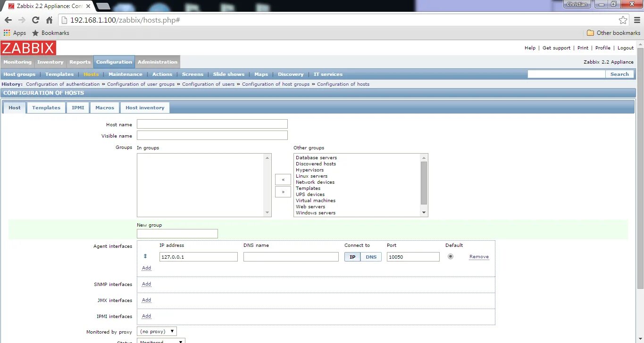Image resolution: width=644 pixels, height=343 pixels.
Task: Click the right arrow to move selected groups
Action: tap(282, 192)
